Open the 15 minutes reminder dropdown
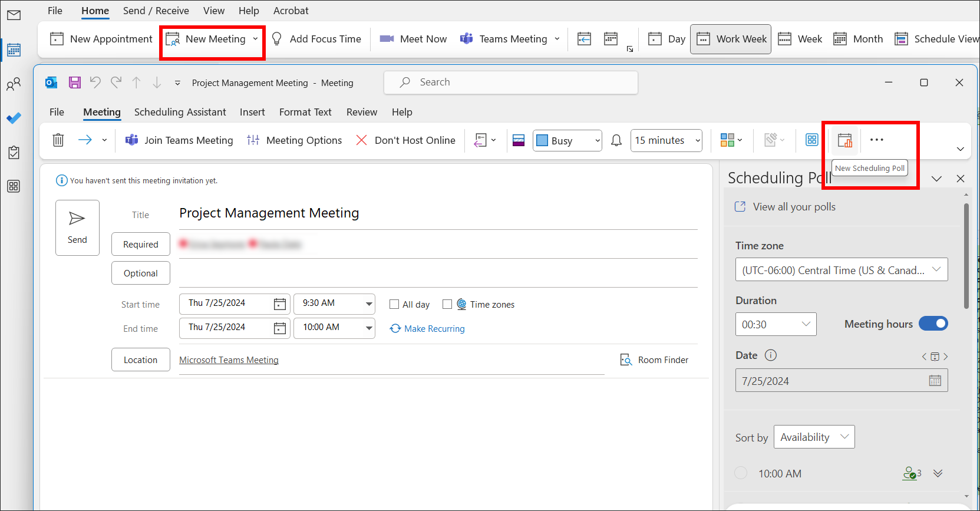This screenshot has height=511, width=980. tap(666, 140)
